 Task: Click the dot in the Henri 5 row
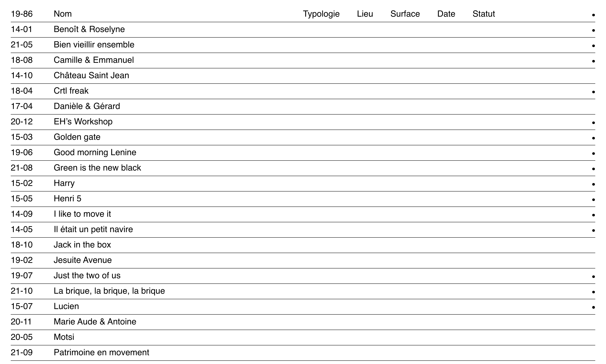(x=593, y=200)
